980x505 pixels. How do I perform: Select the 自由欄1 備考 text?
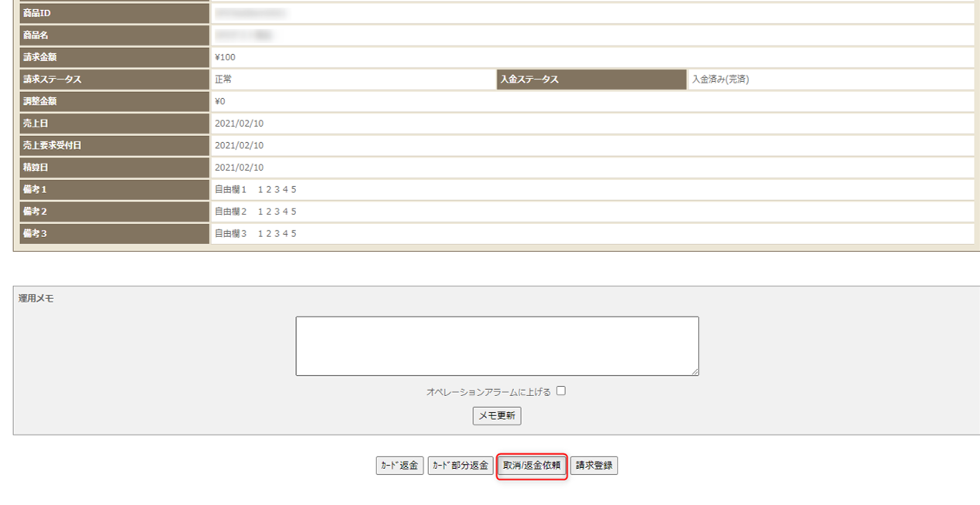[255, 189]
